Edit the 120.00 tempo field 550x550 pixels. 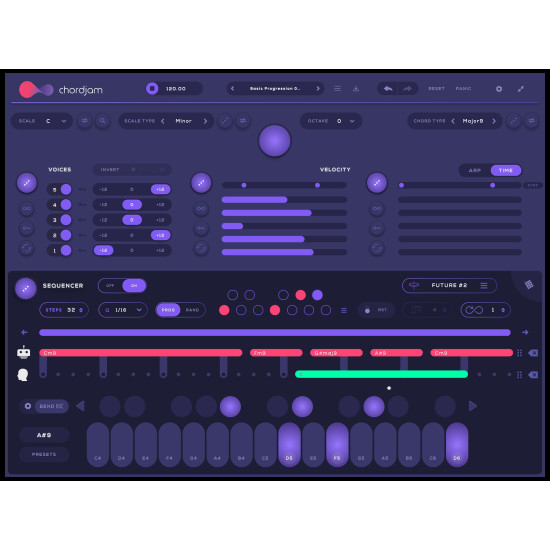176,88
